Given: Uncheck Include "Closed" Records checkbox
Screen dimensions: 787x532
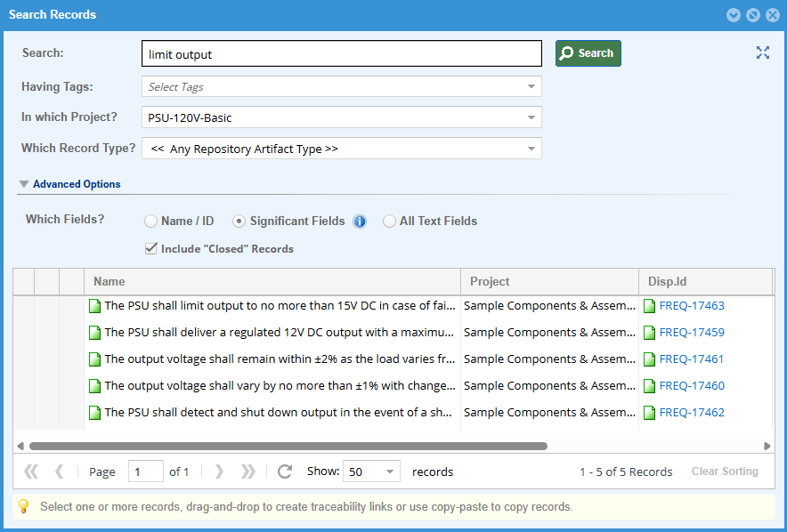Looking at the screenshot, I should click(x=151, y=249).
